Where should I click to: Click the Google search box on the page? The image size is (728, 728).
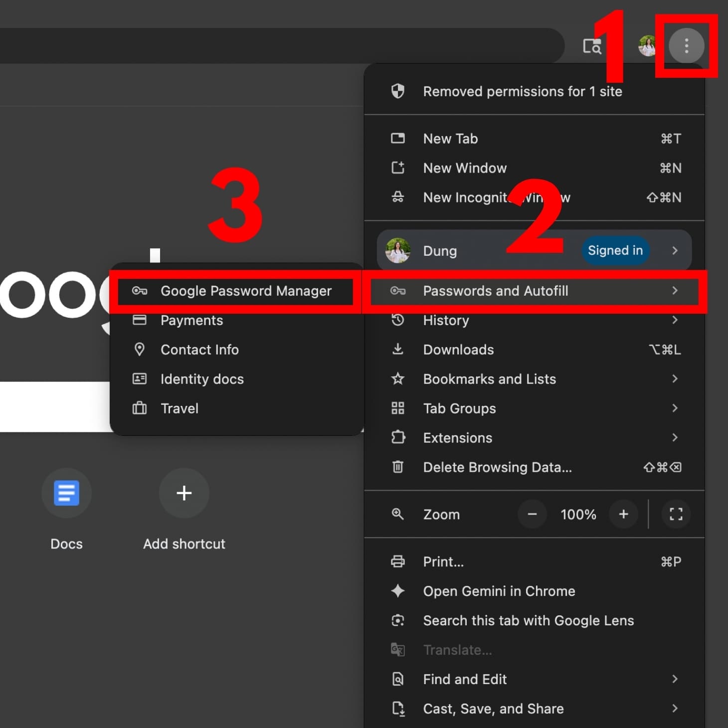[x=55, y=407]
